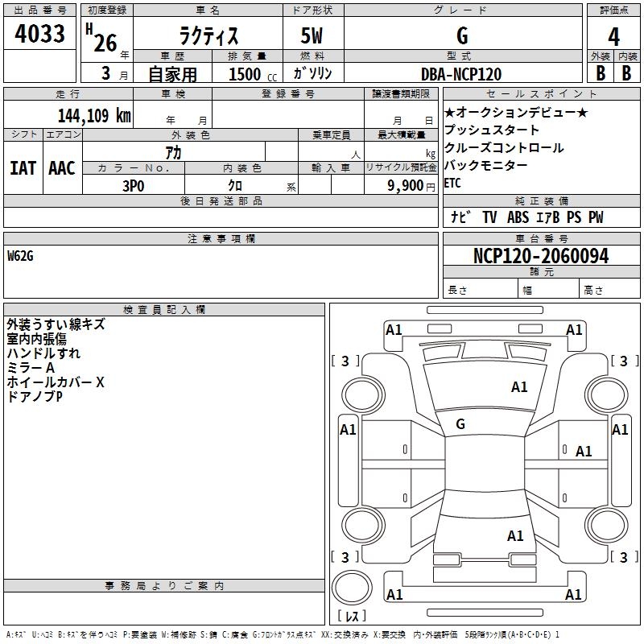Screen dimensions: 644x644
Task: Click the rear-right wheel circle in the diagram
Action: point(606,526)
